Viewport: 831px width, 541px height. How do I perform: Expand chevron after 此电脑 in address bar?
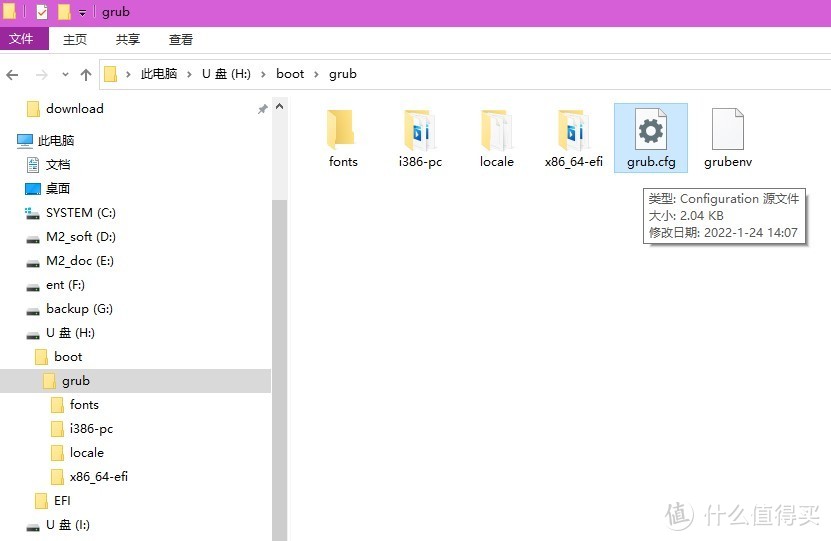pyautogui.click(x=189, y=74)
